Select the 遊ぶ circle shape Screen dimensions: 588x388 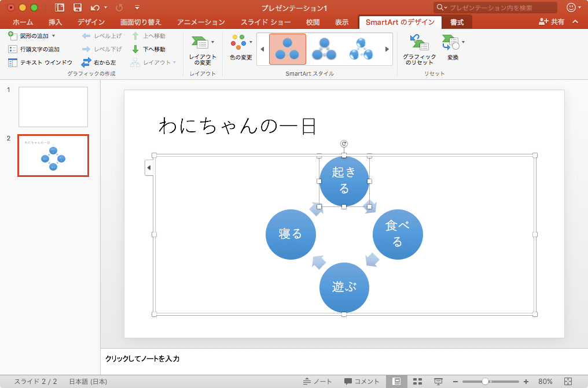point(344,287)
